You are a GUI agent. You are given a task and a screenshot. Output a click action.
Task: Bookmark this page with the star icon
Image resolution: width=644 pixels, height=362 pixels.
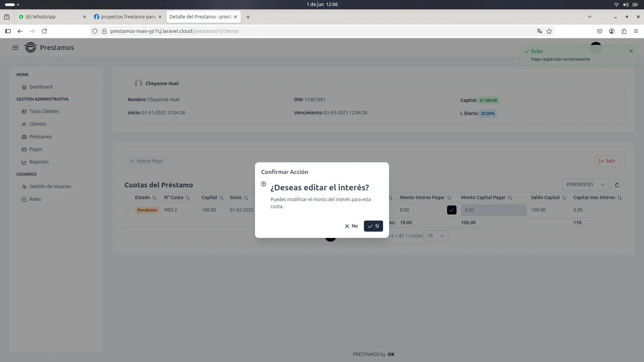549,31
